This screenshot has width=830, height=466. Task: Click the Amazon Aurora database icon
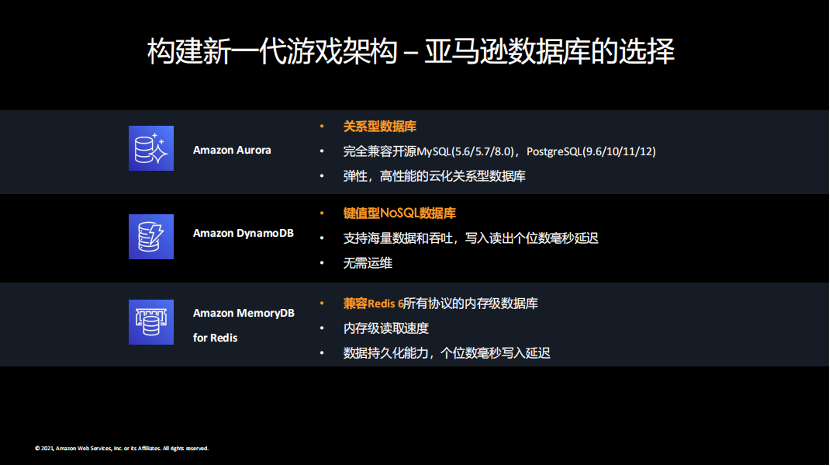[x=151, y=148]
